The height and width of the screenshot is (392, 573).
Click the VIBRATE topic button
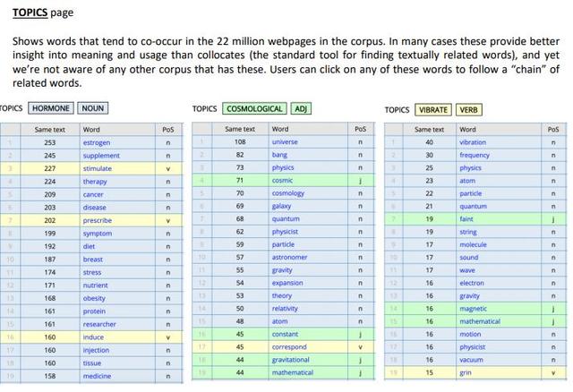tap(433, 109)
